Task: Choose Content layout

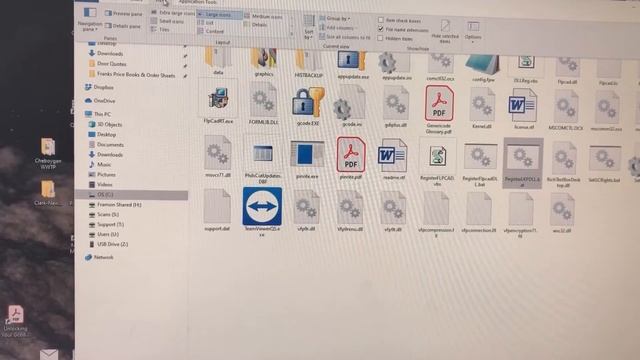Action: (x=211, y=31)
